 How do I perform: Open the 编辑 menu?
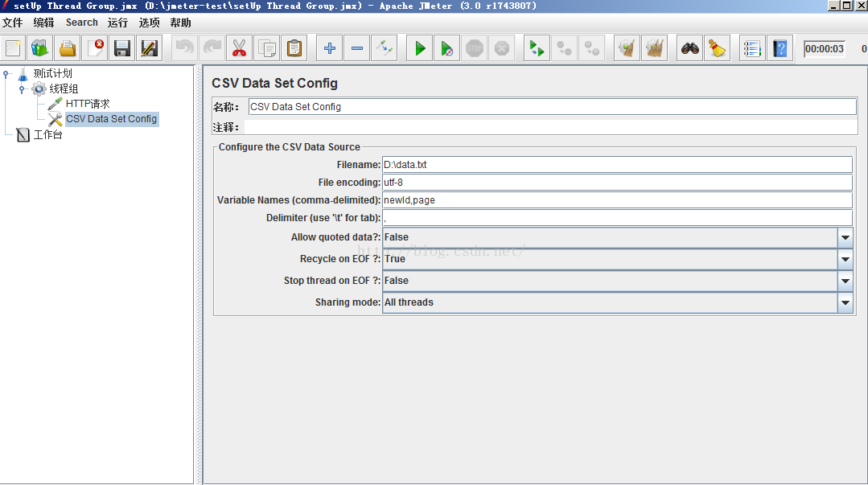[43, 23]
